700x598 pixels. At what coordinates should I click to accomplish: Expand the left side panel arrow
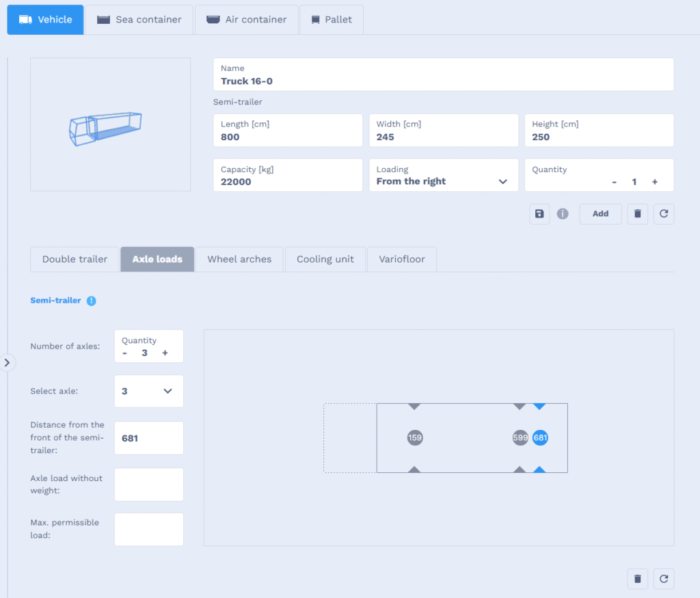[x=7, y=362]
